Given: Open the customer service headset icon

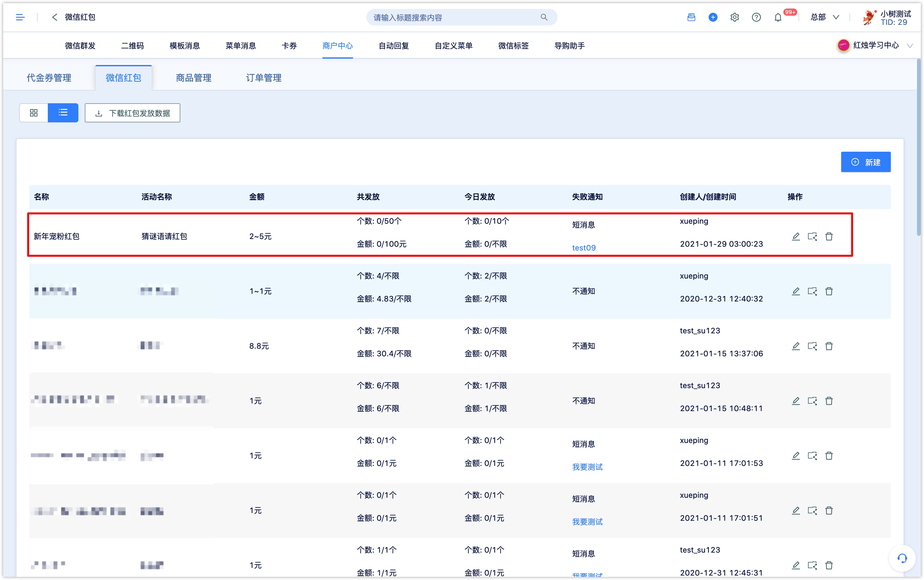Looking at the screenshot, I should click(902, 558).
